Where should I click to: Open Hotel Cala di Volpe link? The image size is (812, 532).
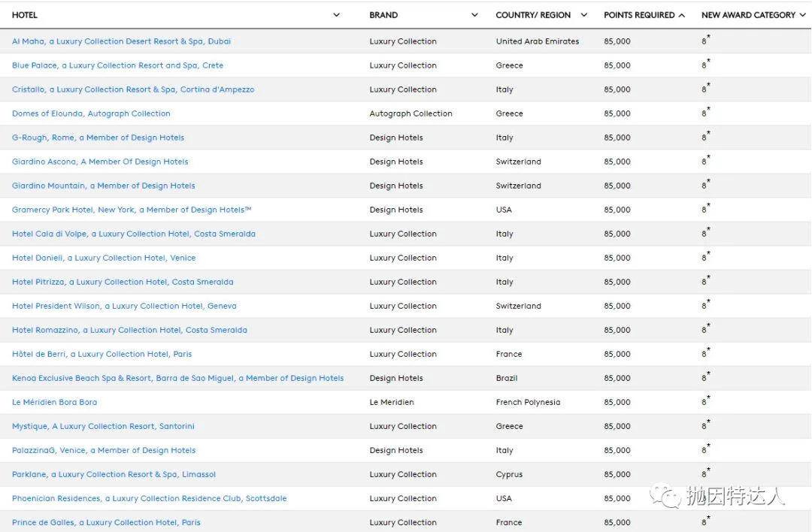click(134, 234)
